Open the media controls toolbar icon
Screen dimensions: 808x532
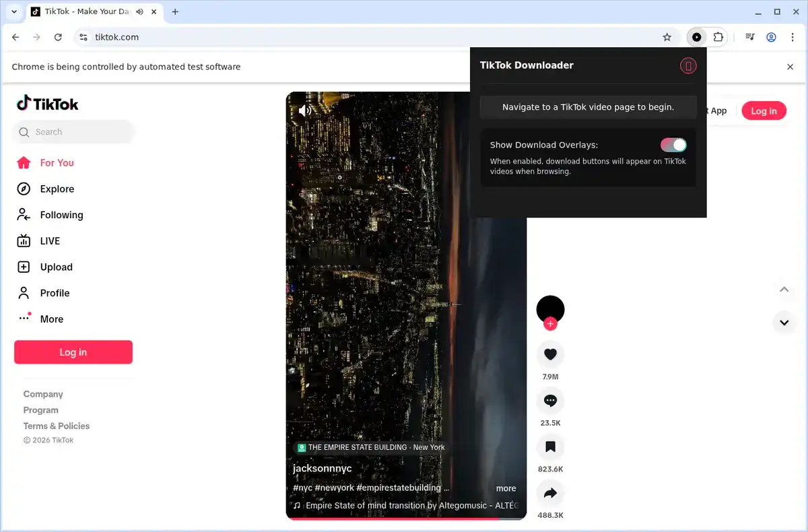coord(749,37)
